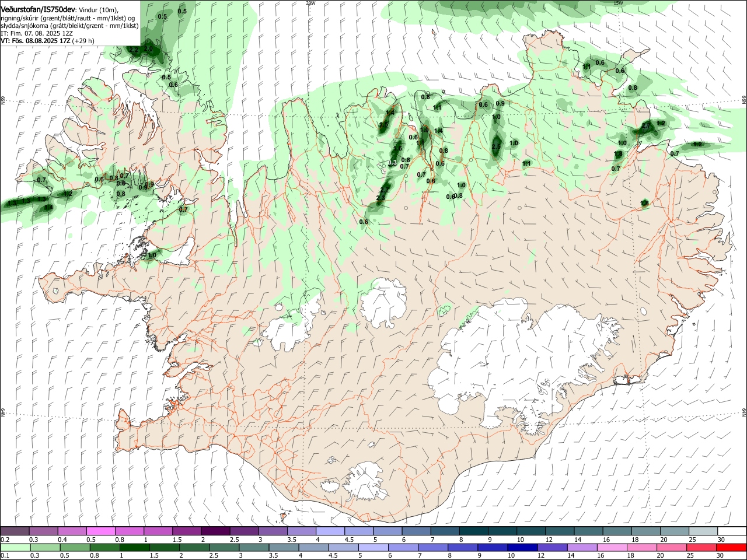This screenshot has width=747, height=560.
Task: Click the pale gray swatch labeled 25 in upper legend
Action: (703, 531)
